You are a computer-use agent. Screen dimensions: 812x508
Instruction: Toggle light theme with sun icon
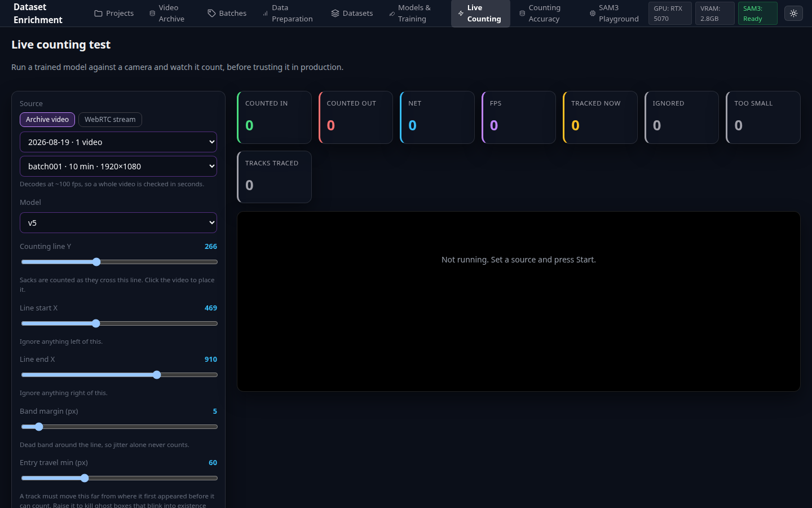(793, 13)
